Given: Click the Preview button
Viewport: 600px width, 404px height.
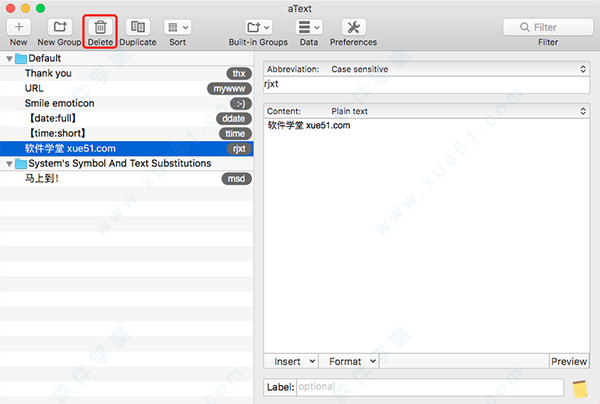Looking at the screenshot, I should point(569,362).
